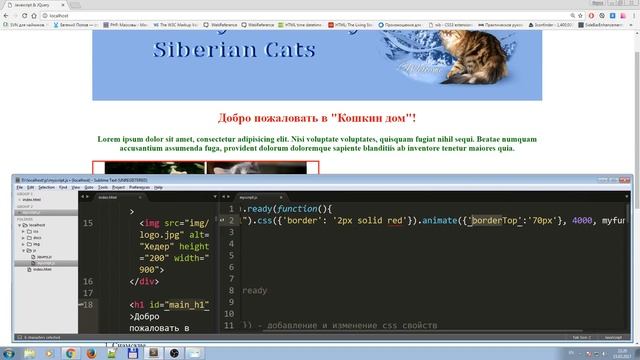
Task: Open Sublime Text Find menu
Action: coord(63,187)
